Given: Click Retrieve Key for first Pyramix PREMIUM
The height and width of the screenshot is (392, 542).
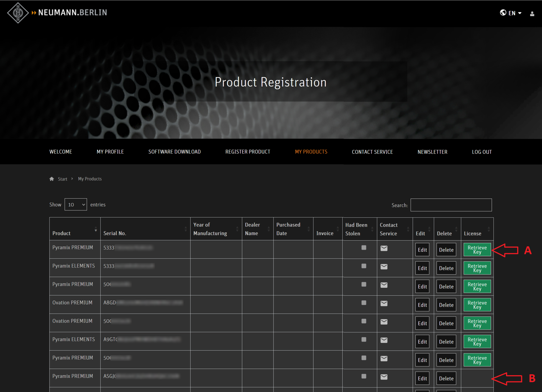Looking at the screenshot, I should (477, 250).
